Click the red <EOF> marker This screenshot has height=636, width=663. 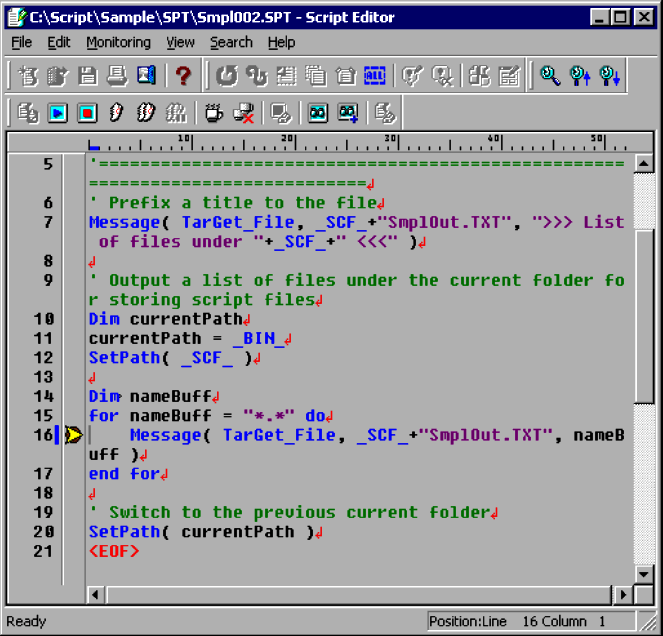coord(114,551)
